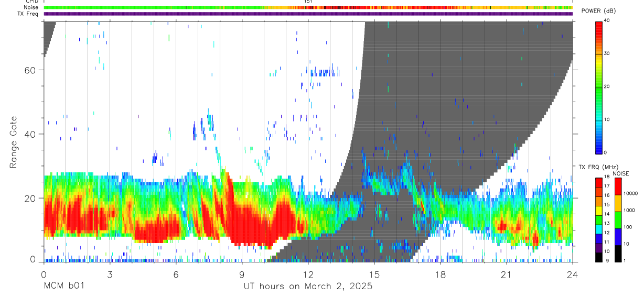
Task: Click the "10" tick on the power colorbar
Action: (x=607, y=119)
